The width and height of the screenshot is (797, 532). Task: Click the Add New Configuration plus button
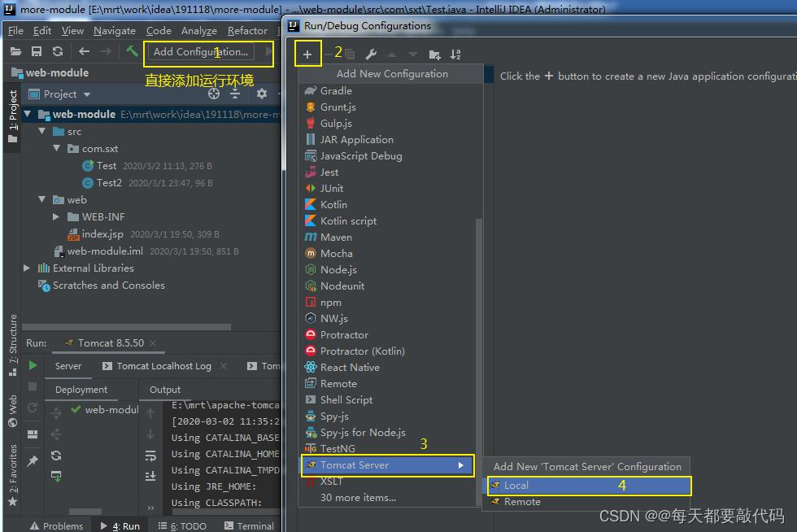click(x=307, y=54)
